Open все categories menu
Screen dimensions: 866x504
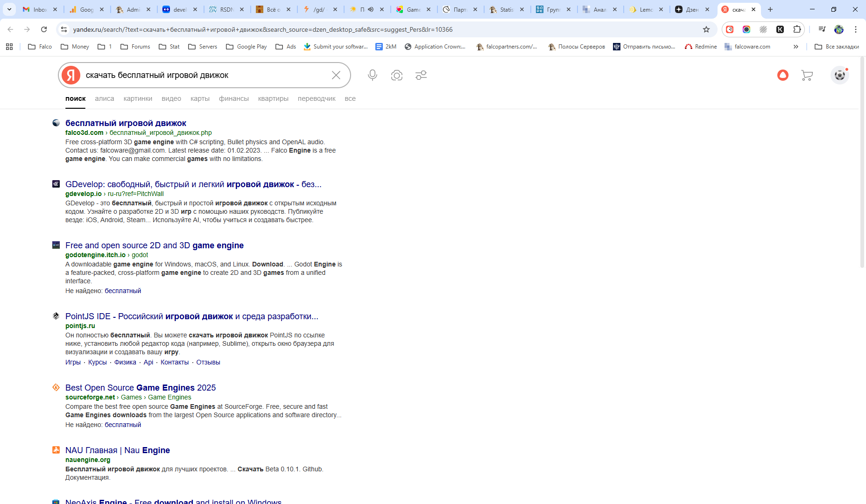click(x=350, y=98)
